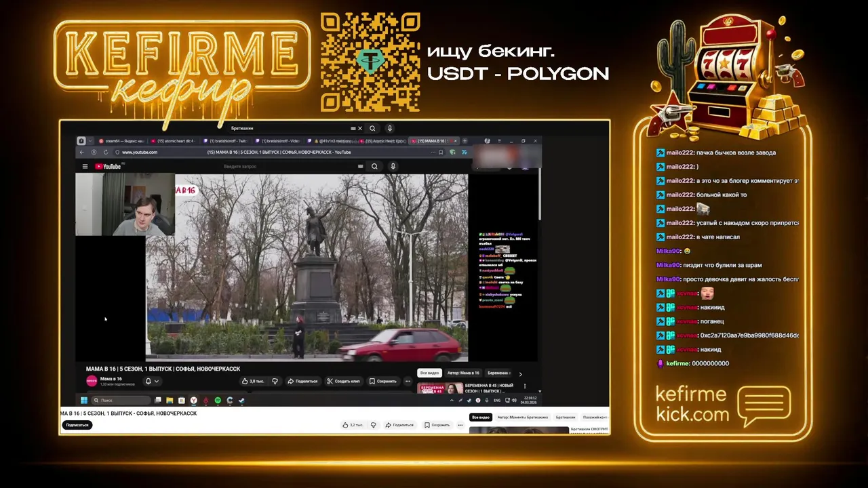Open a new browser tab with the plus

[x=465, y=141]
